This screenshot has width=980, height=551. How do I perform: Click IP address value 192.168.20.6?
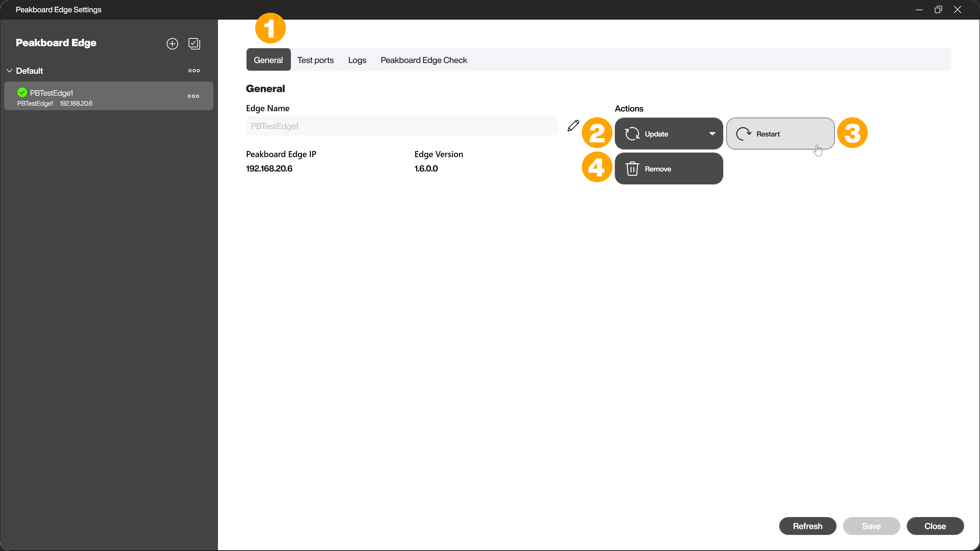coord(269,168)
